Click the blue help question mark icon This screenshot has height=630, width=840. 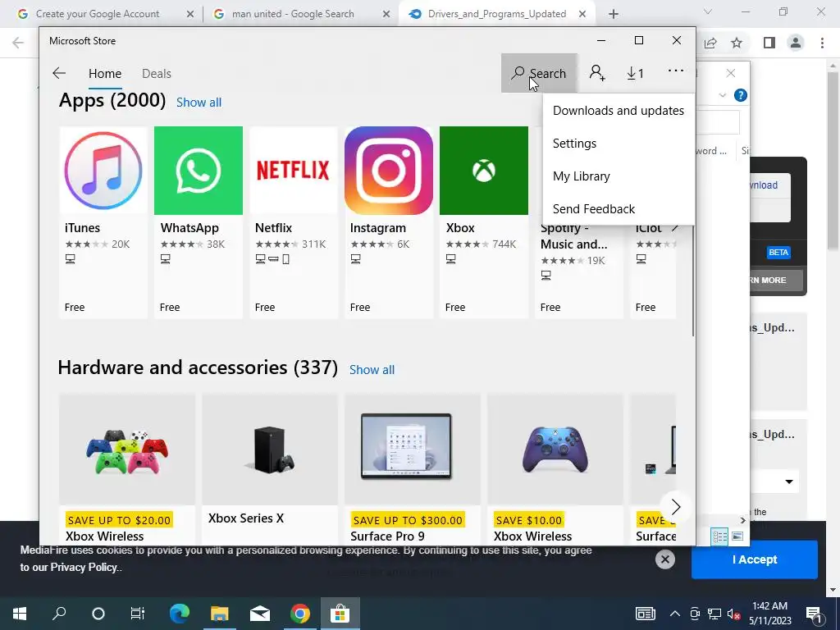pyautogui.click(x=741, y=95)
